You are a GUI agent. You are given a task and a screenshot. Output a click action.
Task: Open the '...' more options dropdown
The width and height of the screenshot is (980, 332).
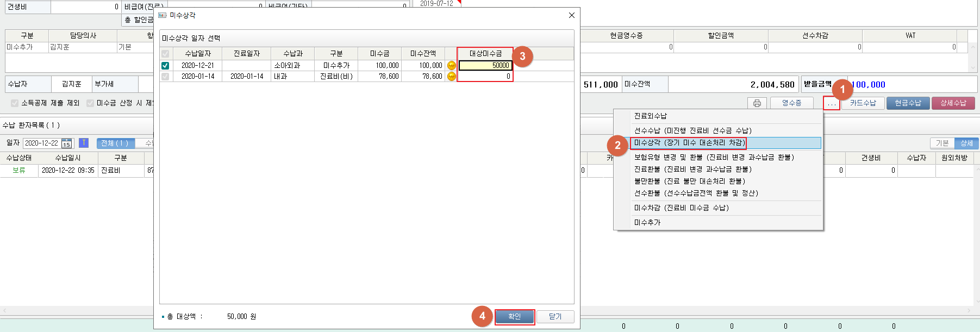(x=831, y=103)
